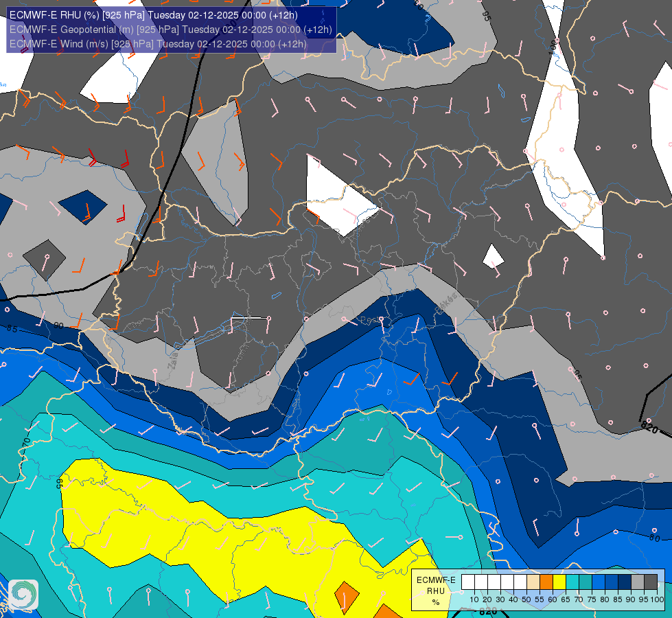Click the orange 55-60% legend swatch
672x618 pixels.
(546, 582)
